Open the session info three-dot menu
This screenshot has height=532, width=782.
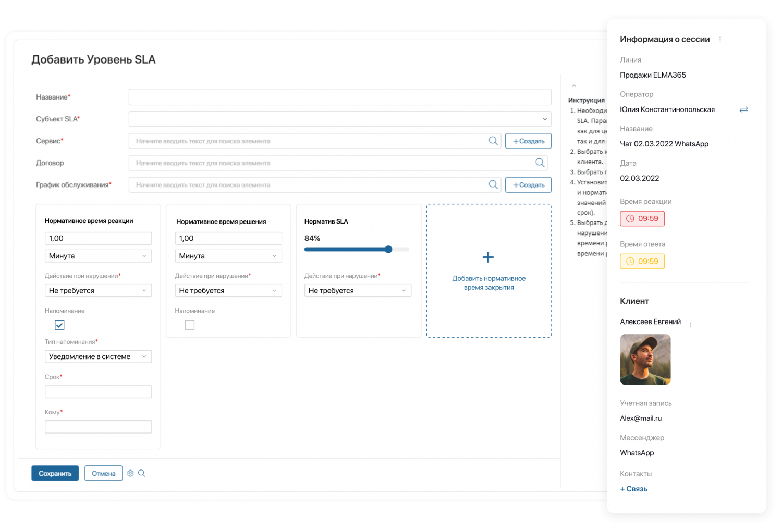coord(720,39)
